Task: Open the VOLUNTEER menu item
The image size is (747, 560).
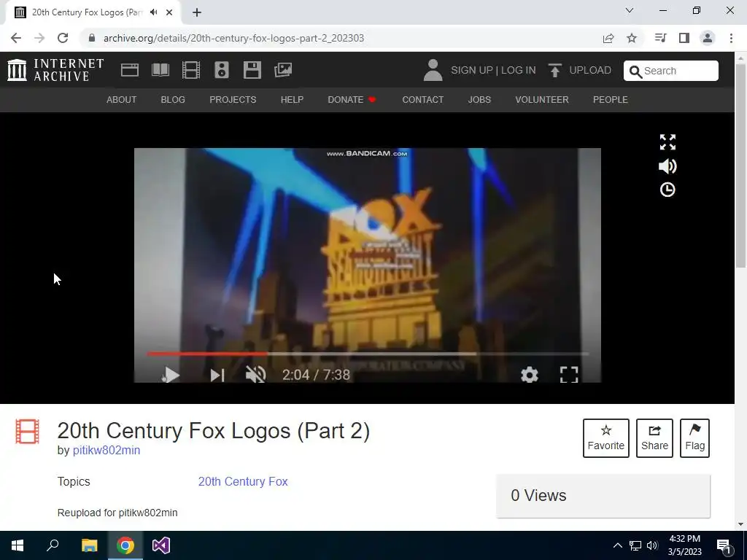Action: click(x=542, y=99)
